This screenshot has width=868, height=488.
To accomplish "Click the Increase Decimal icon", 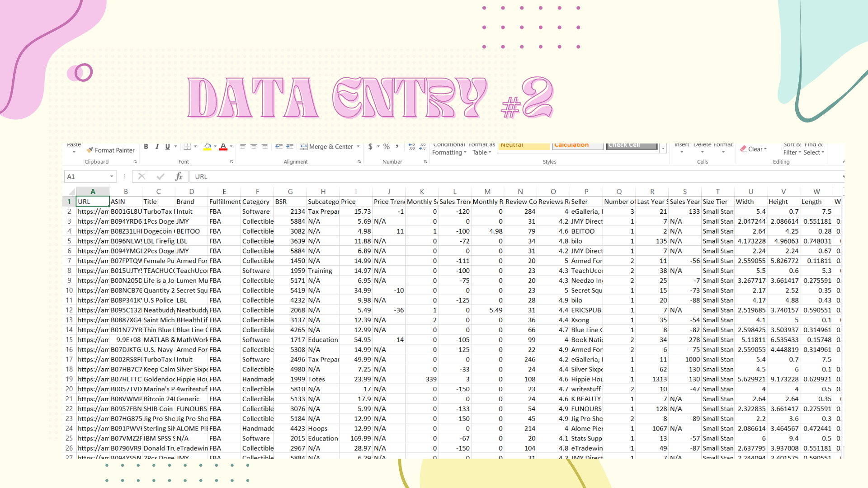I will tap(411, 146).
